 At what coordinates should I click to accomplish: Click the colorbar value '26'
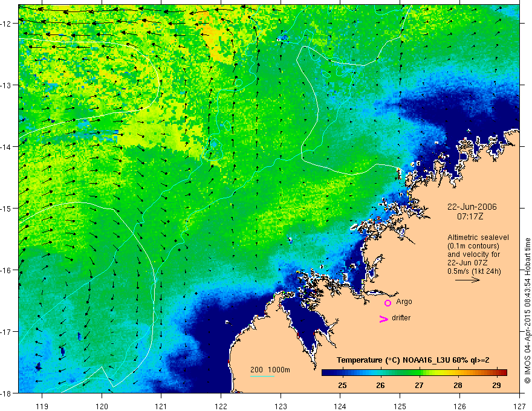pyautogui.click(x=381, y=385)
